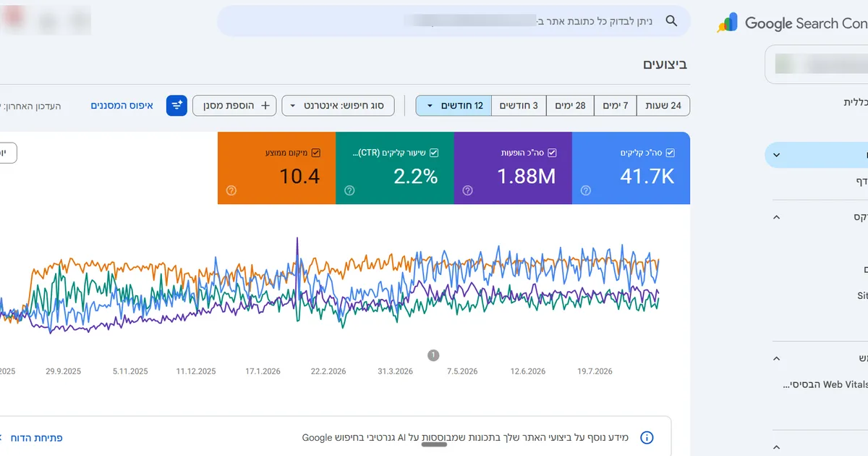Click פתיחת הדוח link

click(x=36, y=437)
